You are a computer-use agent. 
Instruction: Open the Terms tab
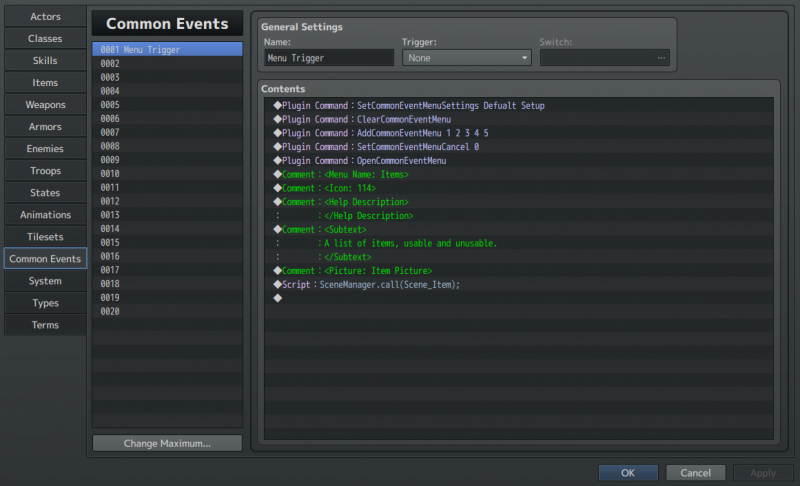tap(45, 325)
